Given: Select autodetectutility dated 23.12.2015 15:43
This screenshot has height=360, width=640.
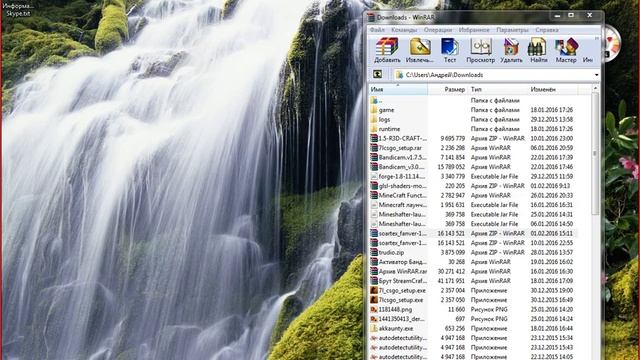Looking at the screenshot, I should click(x=473, y=347).
